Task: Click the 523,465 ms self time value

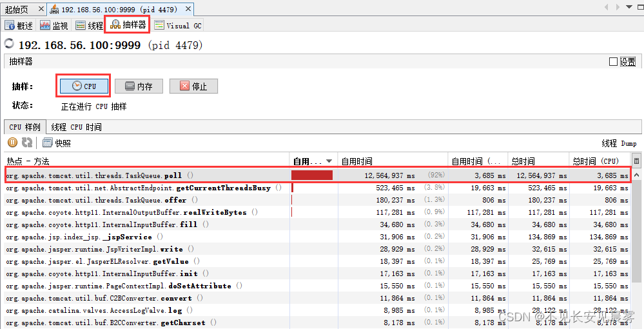Action: click(x=395, y=188)
